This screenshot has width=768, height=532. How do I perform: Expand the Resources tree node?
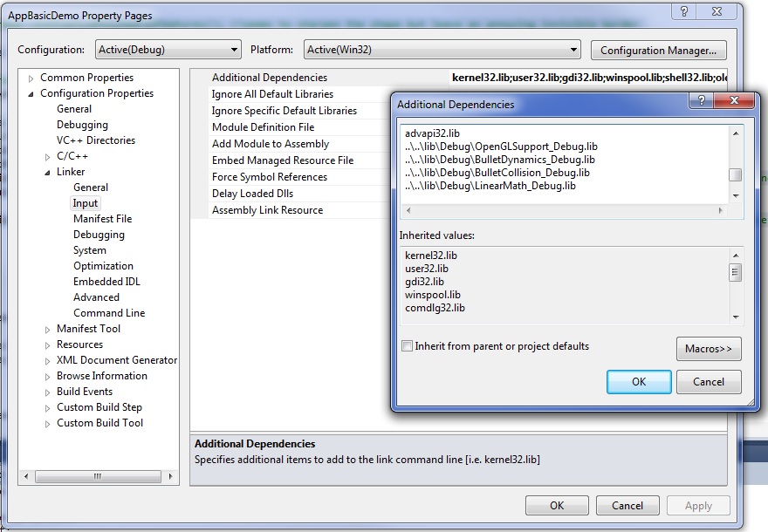pyautogui.click(x=47, y=345)
